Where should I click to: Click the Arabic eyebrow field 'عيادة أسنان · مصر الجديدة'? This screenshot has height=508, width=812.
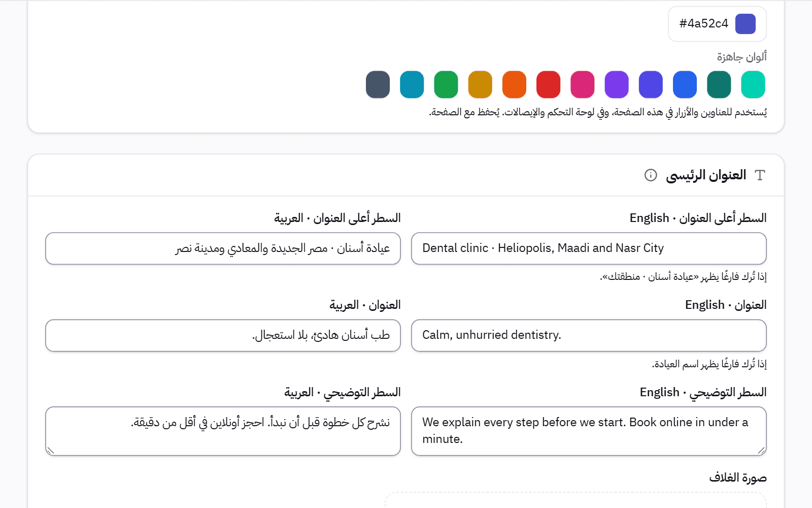tap(223, 248)
